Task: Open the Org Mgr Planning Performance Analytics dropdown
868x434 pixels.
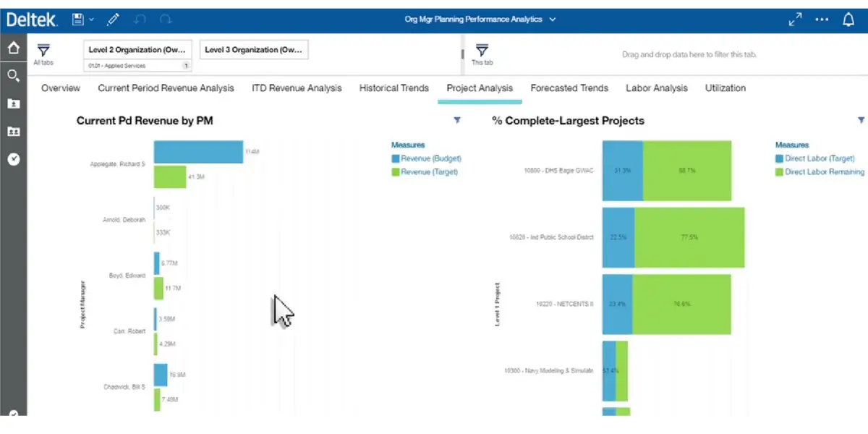Action: 480,20
